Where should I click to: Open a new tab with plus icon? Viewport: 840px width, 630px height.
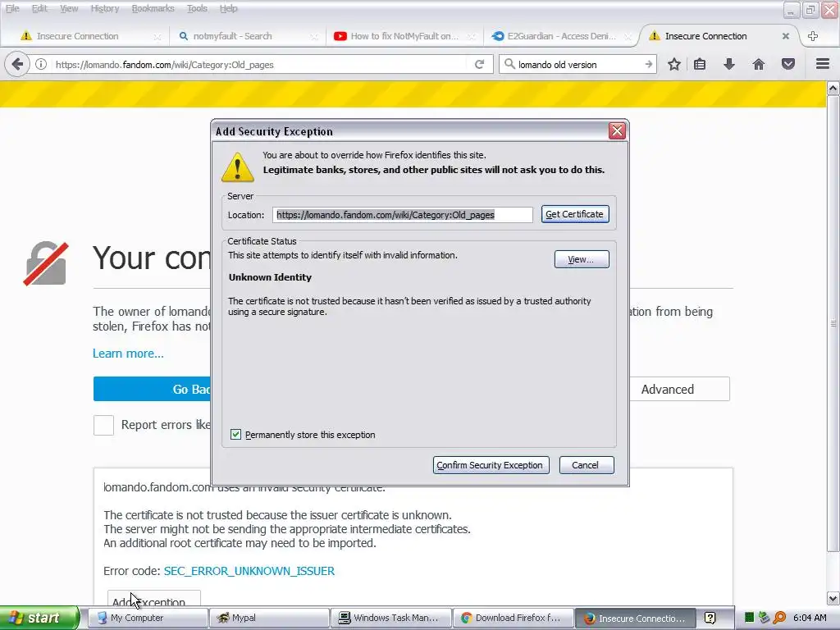[813, 36]
